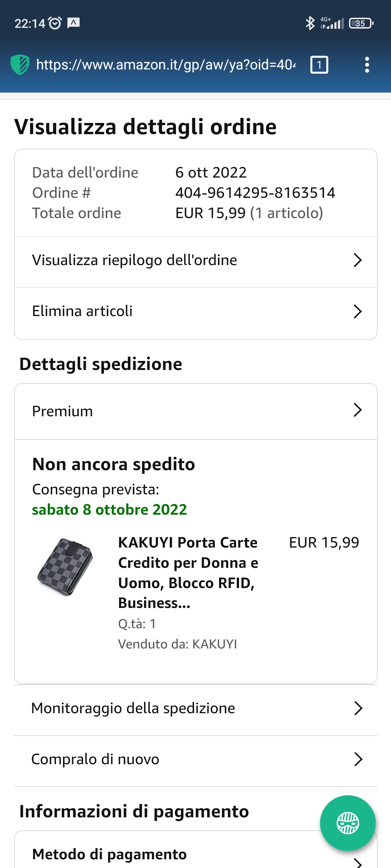Image resolution: width=391 pixels, height=868 pixels.
Task: Open KAKUYI Porta Carte product title link
Action: tap(188, 573)
